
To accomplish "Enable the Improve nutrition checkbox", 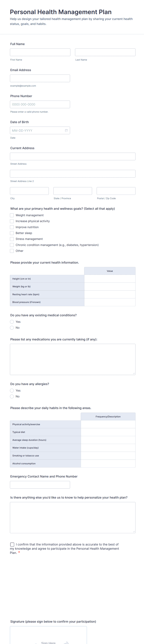I will [12, 227].
